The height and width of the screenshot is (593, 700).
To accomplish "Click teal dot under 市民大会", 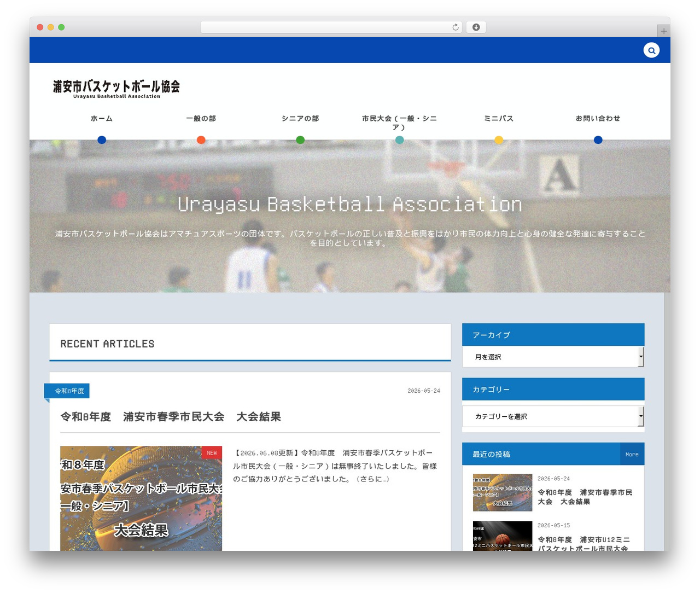I will (399, 140).
